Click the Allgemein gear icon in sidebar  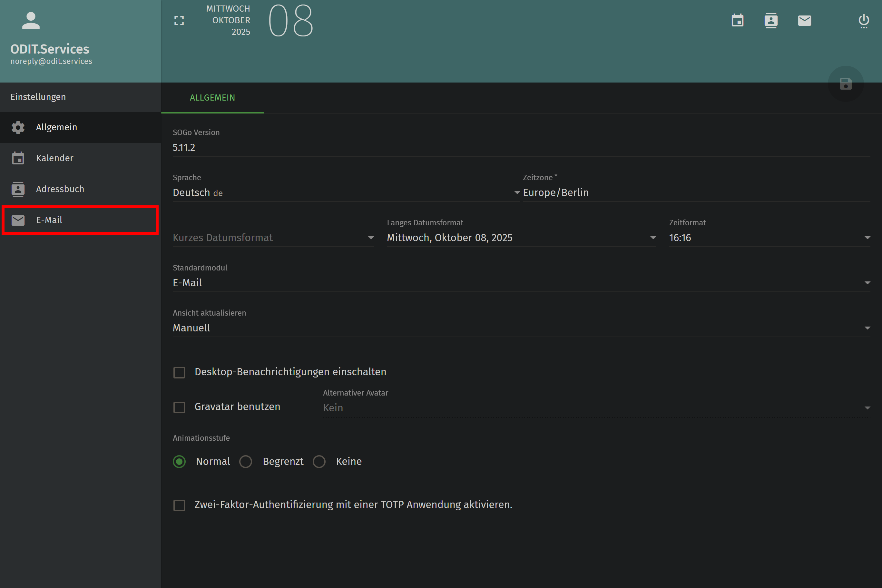pos(18,128)
